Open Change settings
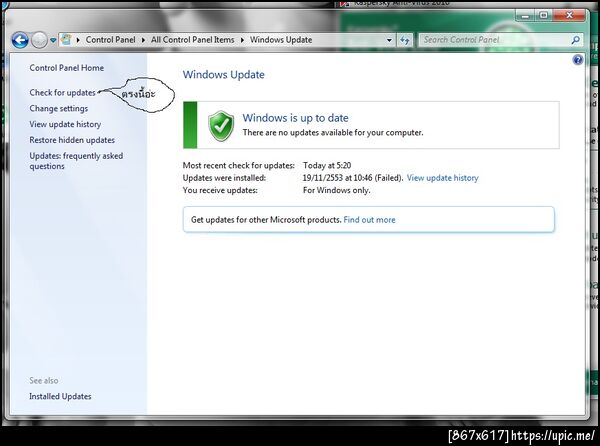This screenshot has height=446, width=600. pyautogui.click(x=59, y=109)
